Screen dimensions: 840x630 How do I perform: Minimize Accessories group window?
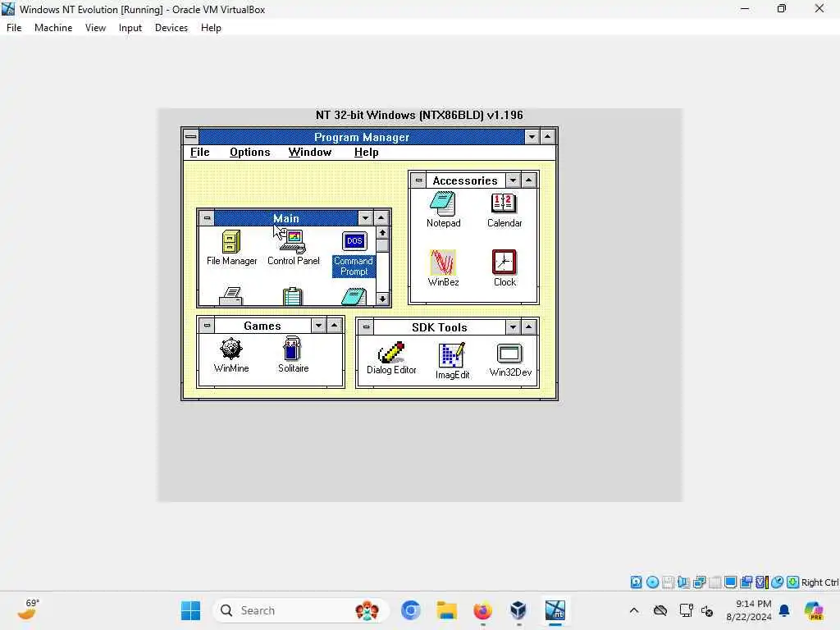tap(513, 180)
